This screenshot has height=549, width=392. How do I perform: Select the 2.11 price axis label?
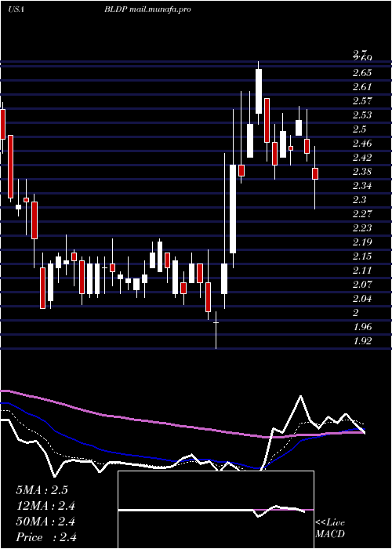[362, 271]
